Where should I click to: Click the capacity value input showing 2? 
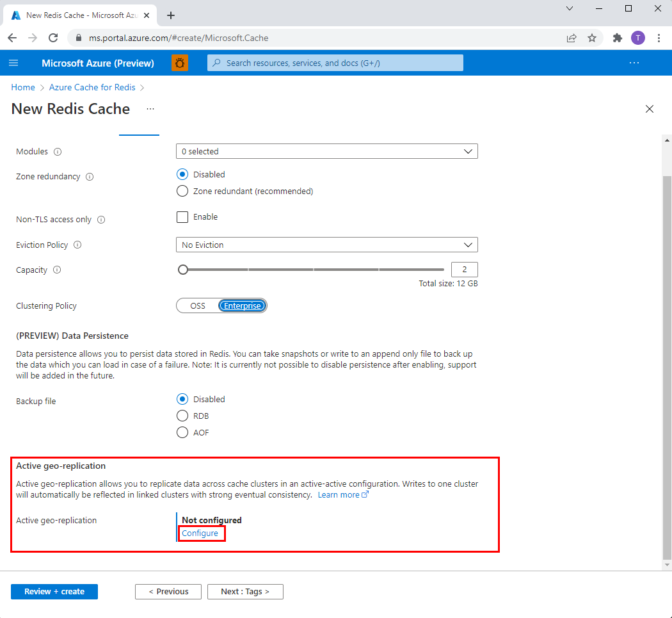[x=464, y=270]
